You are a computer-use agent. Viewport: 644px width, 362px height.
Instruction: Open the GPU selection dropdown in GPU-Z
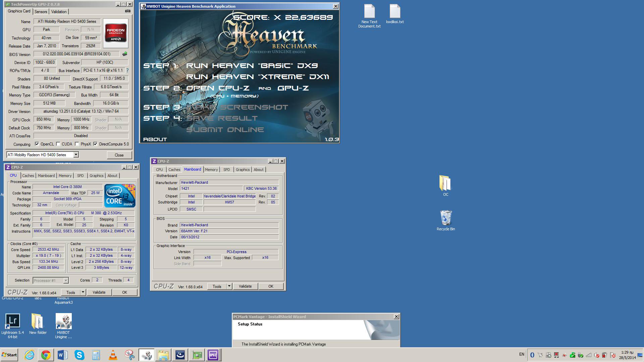point(76,155)
